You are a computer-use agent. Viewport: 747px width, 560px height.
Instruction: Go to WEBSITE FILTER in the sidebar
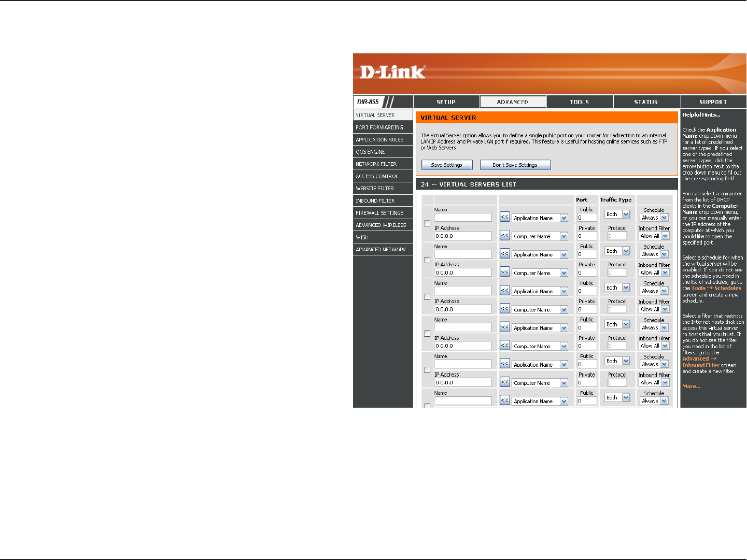click(383, 188)
